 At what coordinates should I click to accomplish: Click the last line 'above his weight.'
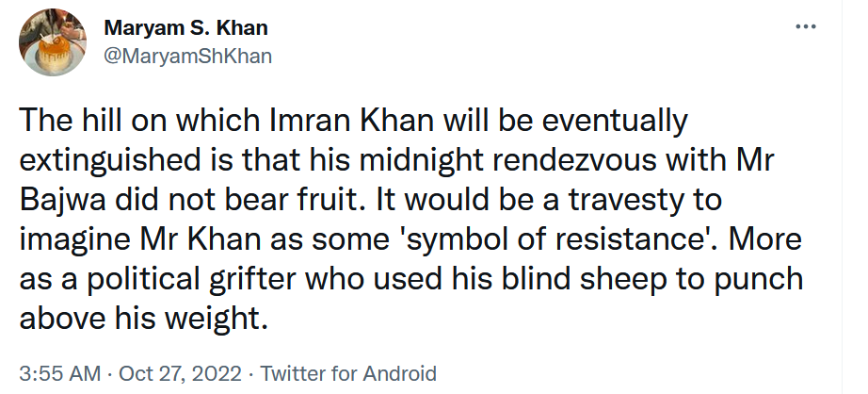(143, 320)
